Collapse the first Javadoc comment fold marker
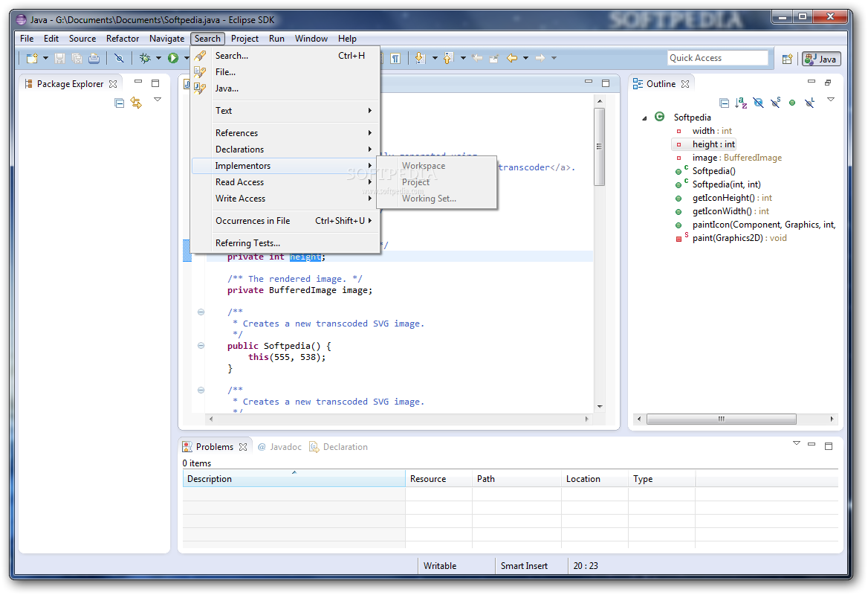868x595 pixels. (201, 312)
